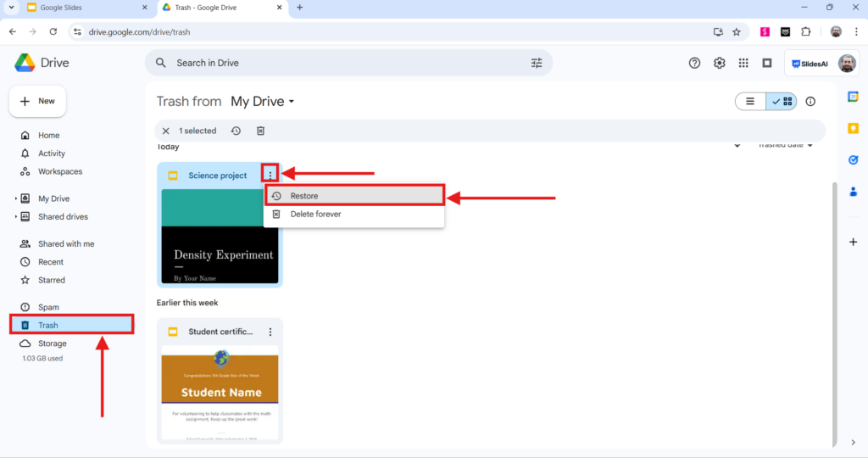Expand Shared drives in the sidebar

15,217
